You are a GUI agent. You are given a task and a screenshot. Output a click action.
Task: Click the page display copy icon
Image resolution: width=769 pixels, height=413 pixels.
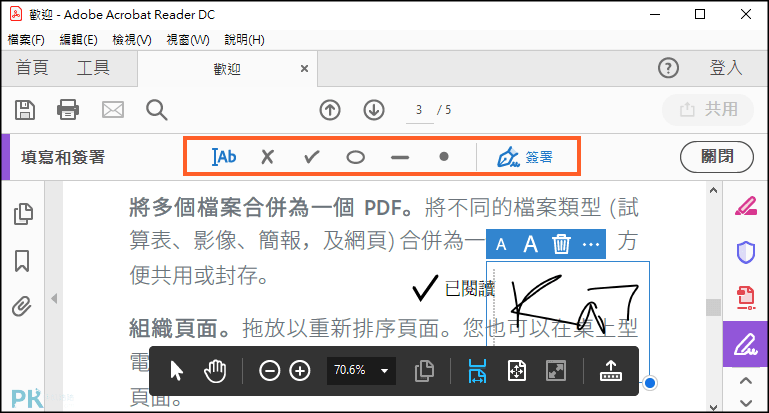(424, 371)
